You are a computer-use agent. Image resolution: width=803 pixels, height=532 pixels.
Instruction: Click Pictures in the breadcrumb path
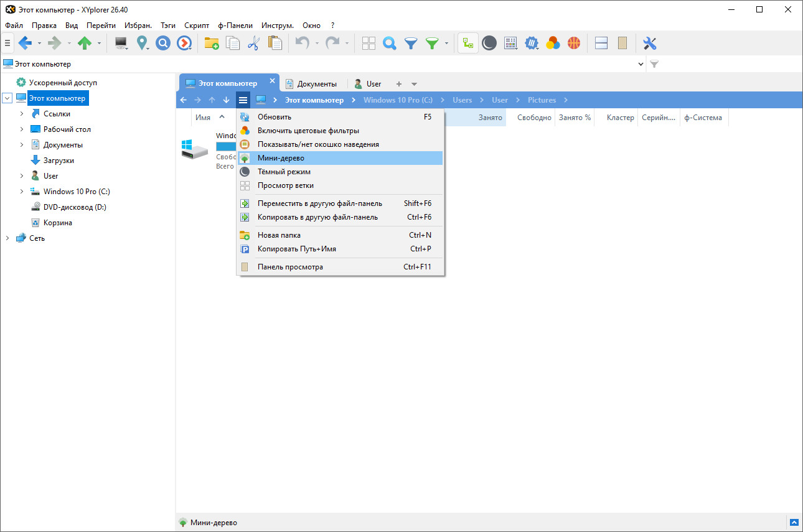[542, 100]
